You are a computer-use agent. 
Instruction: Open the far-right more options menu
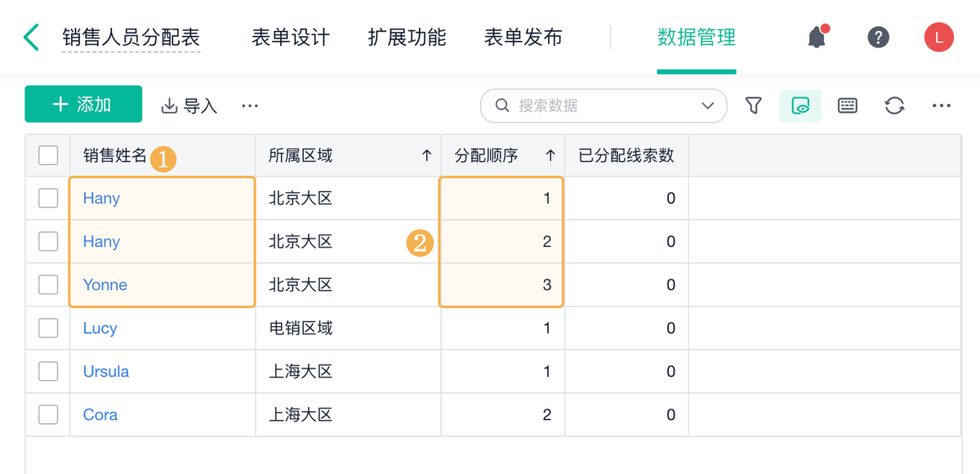(941, 105)
